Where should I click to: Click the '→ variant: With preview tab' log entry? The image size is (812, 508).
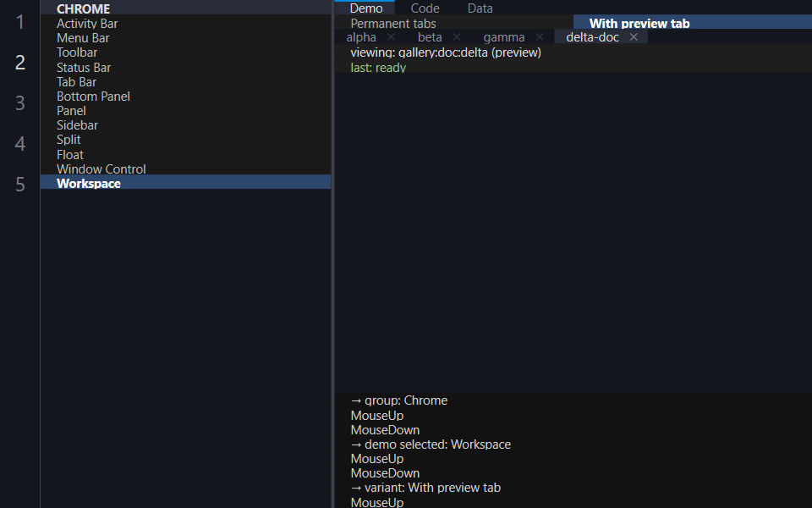pos(425,488)
